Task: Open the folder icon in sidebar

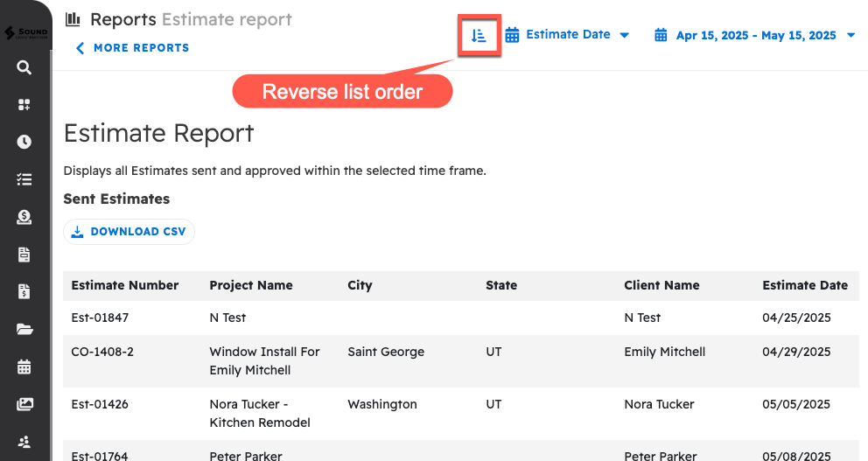Action: tap(24, 330)
